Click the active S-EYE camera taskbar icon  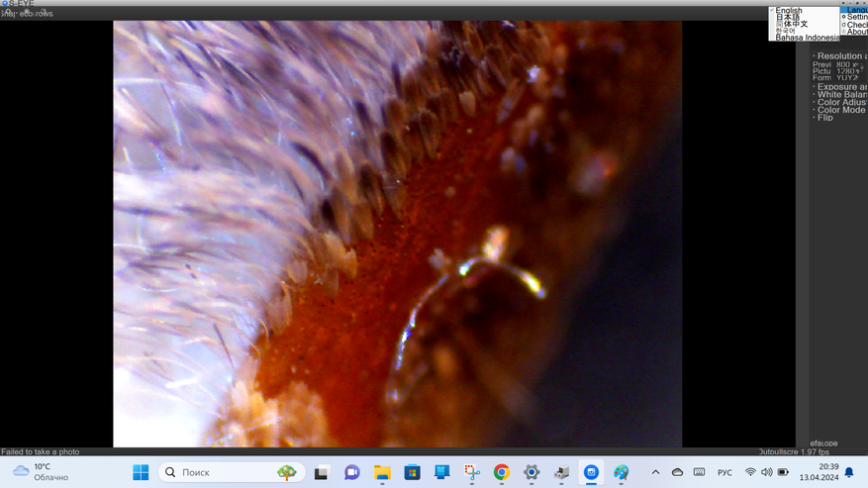[x=591, y=472]
